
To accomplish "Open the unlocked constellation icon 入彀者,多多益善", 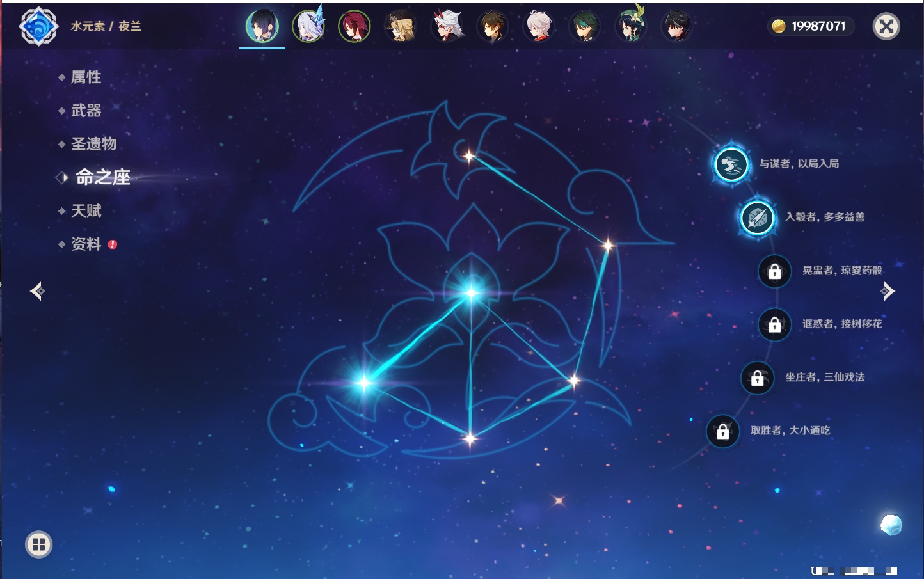I will click(757, 218).
